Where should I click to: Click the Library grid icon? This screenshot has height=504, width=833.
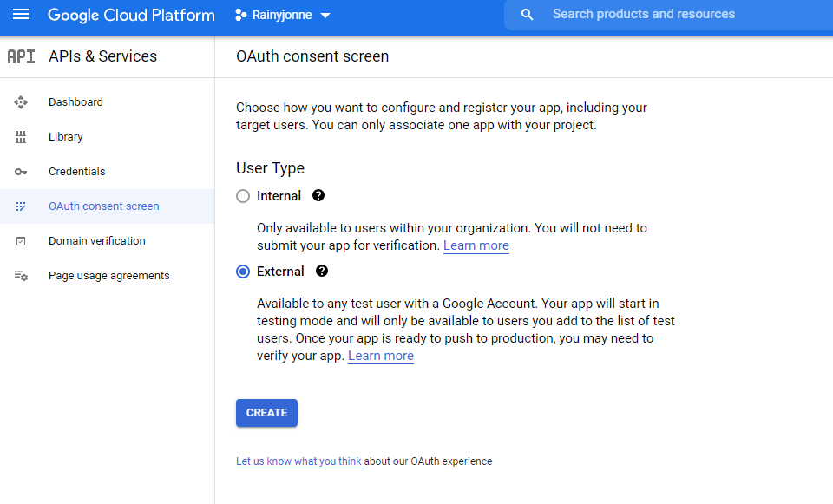(21, 137)
